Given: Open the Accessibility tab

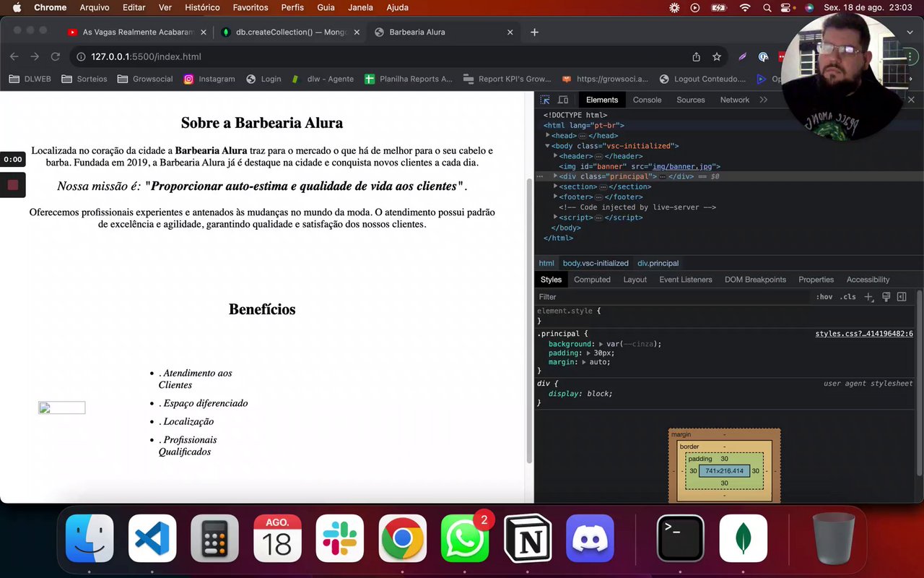Looking at the screenshot, I should click(x=868, y=280).
